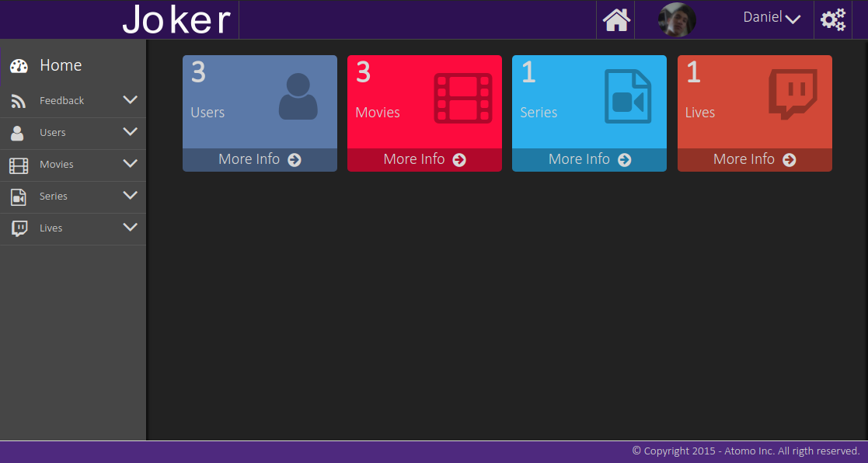The image size is (868, 463).
Task: Click the Twitch-style icon on Lives card
Action: tap(793, 94)
